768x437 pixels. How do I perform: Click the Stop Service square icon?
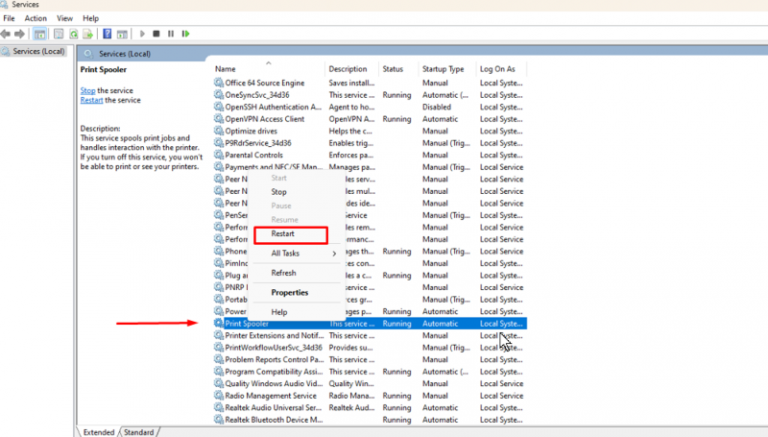(x=156, y=34)
